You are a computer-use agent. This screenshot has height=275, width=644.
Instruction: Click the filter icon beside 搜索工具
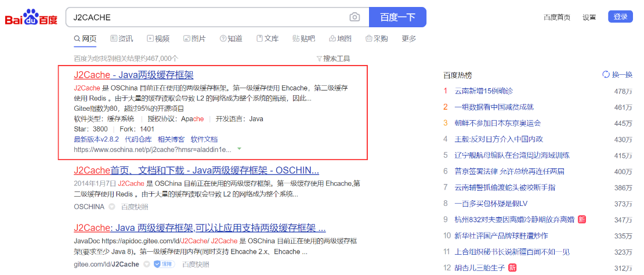click(319, 59)
